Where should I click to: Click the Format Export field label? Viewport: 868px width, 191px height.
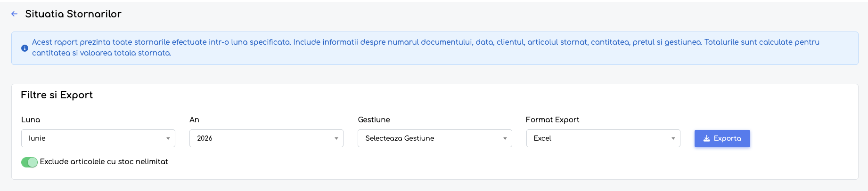pyautogui.click(x=552, y=119)
